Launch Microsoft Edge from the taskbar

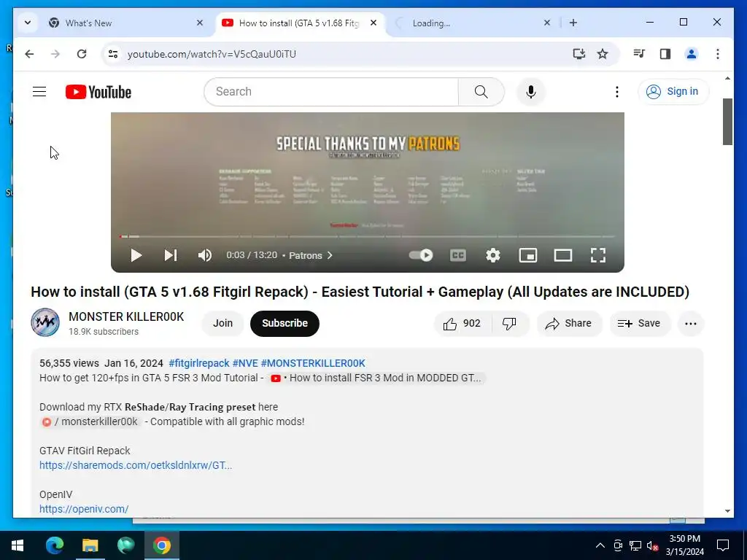[54, 545]
